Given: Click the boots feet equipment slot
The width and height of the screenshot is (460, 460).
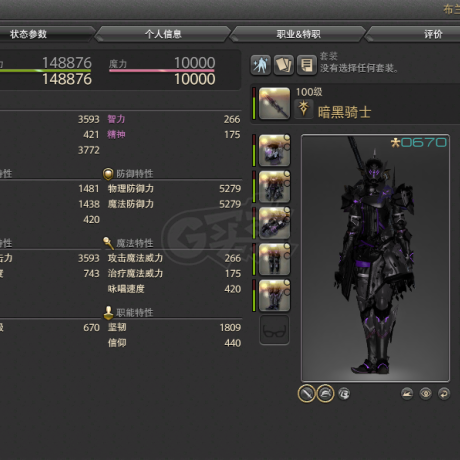Looking at the screenshot, I should coord(274,296).
